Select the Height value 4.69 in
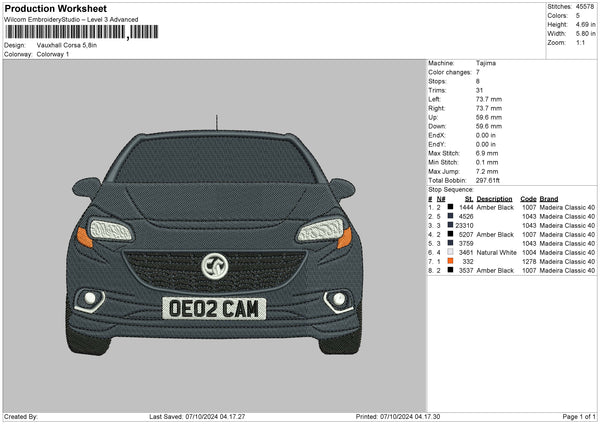 [x=585, y=24]
